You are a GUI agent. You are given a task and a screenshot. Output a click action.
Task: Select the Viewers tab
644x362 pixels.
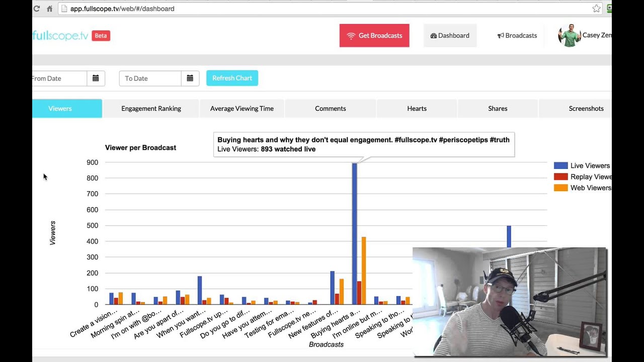coord(60,109)
